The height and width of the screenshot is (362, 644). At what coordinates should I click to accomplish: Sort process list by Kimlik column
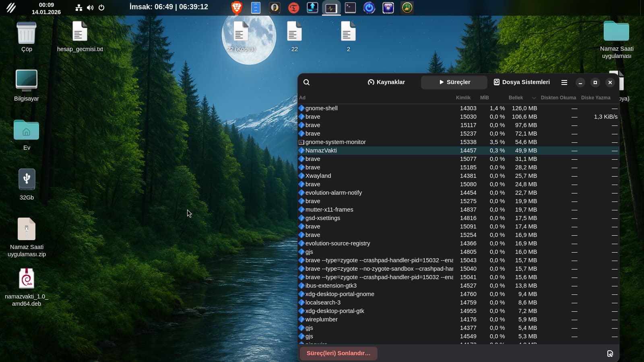click(x=463, y=98)
